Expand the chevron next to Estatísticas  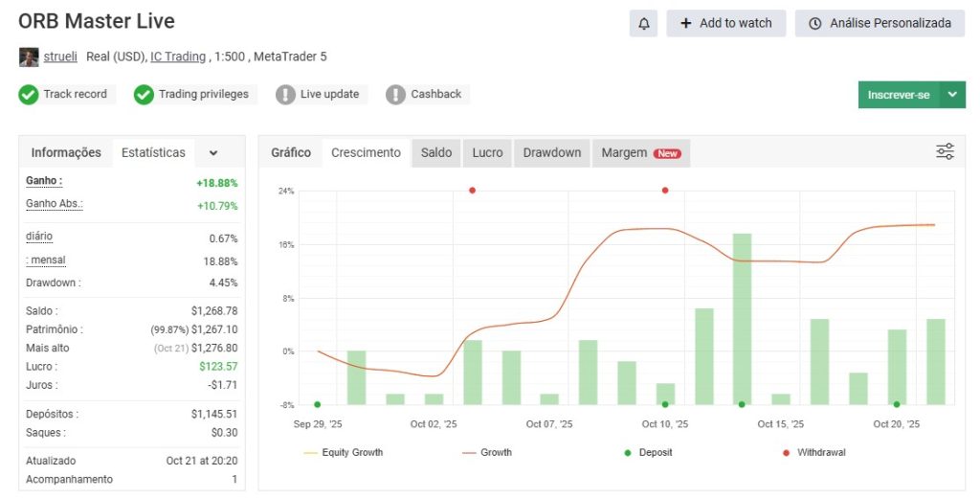point(213,152)
